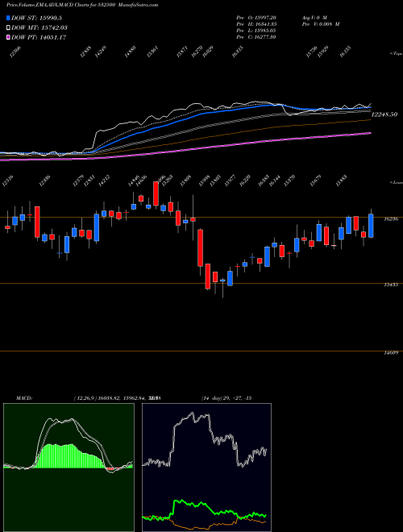Click the chart title 'Price,Volume,EMA,ADX,MACD Charts for 532300'
The image size is (403, 532).
tap(62, 5)
